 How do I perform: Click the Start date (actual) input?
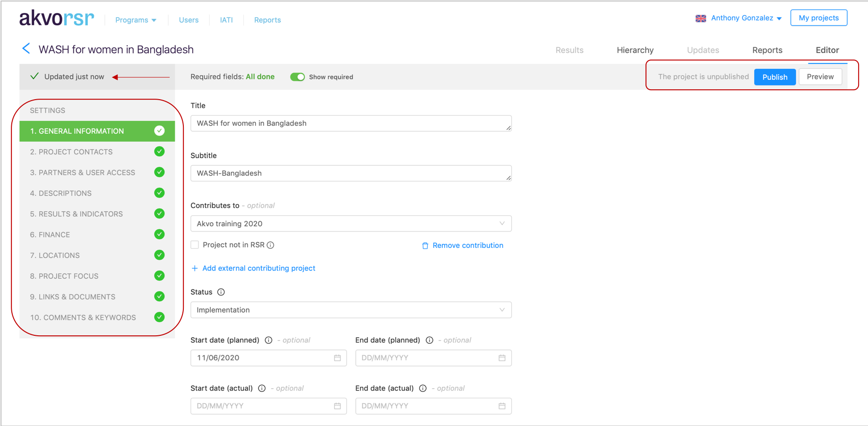tap(268, 406)
